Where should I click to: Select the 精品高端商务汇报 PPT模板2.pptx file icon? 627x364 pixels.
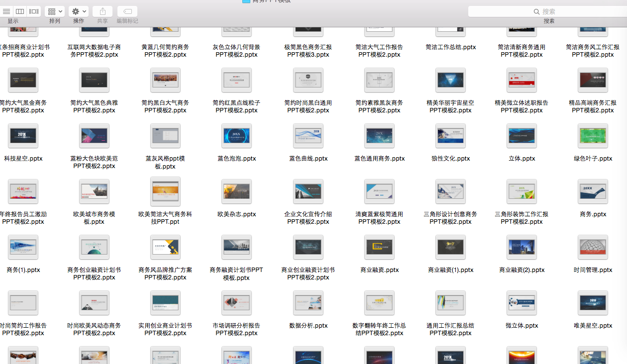click(593, 80)
